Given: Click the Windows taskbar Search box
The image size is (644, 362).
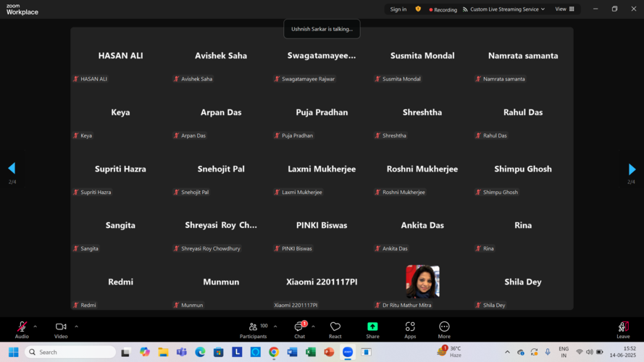Looking at the screenshot, I should point(70,352).
